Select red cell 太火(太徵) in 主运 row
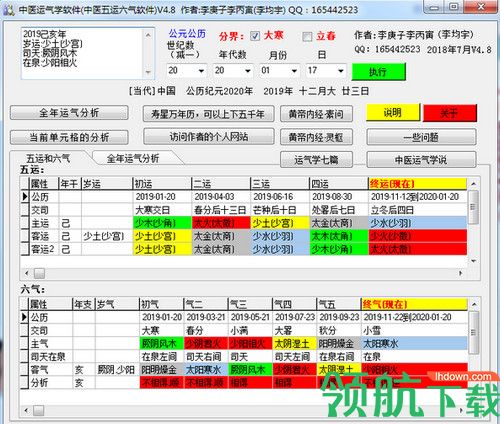500x424 pixels. 221,223
